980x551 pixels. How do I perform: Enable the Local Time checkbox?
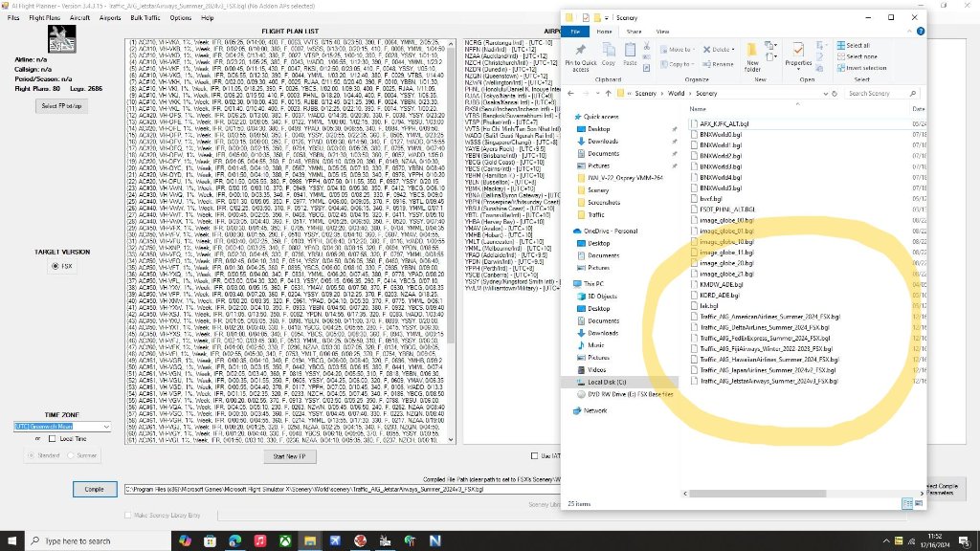click(52, 438)
